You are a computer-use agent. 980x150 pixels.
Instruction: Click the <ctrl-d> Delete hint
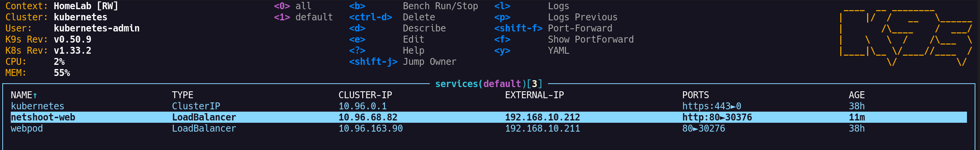point(392,17)
